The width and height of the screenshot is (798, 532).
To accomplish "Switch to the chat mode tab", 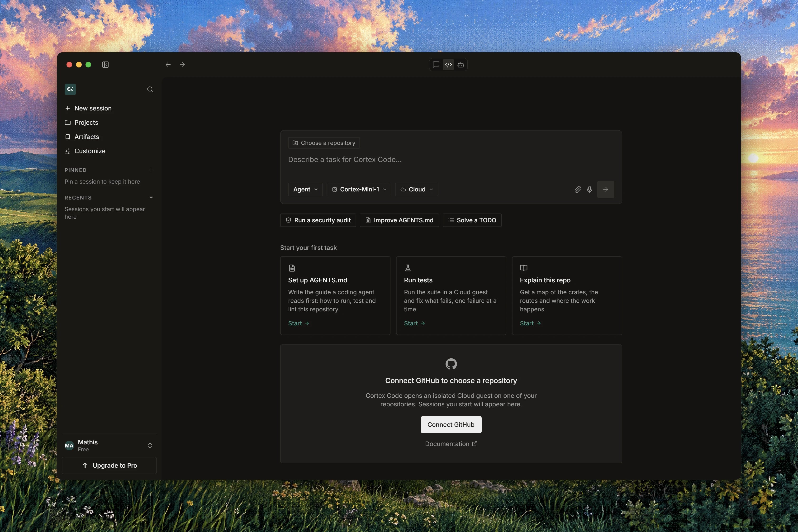I will (436, 64).
